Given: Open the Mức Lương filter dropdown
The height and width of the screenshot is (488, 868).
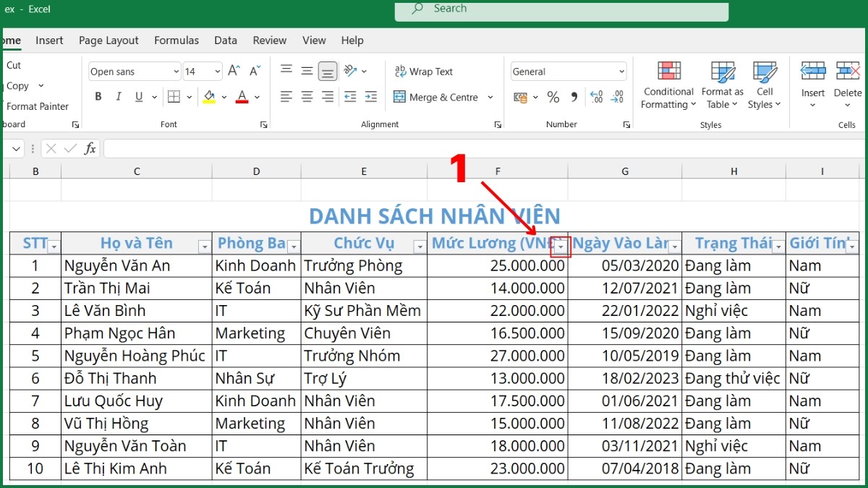Looking at the screenshot, I should 560,246.
